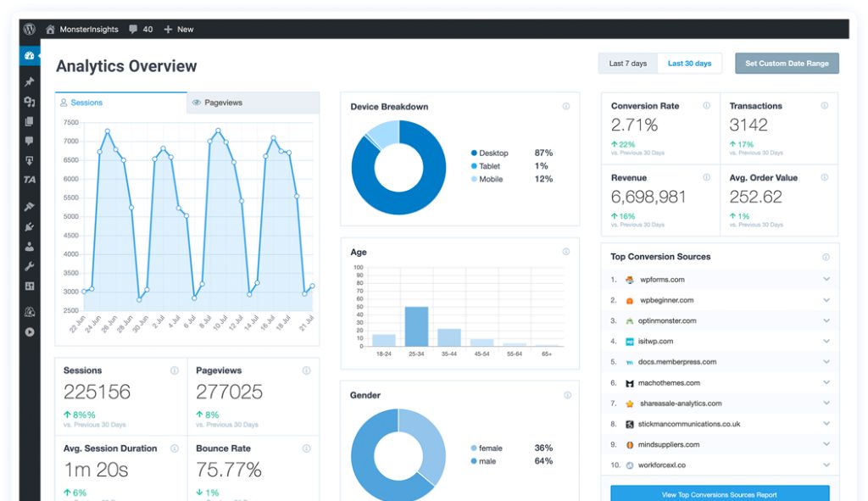
Task: Open the Dashboard gauge icon in sidebar
Action: 30,57
